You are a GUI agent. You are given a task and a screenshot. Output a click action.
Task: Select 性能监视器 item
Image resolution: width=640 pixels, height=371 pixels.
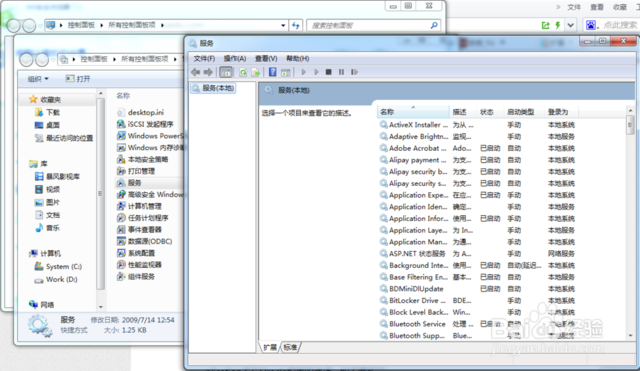pyautogui.click(x=139, y=265)
